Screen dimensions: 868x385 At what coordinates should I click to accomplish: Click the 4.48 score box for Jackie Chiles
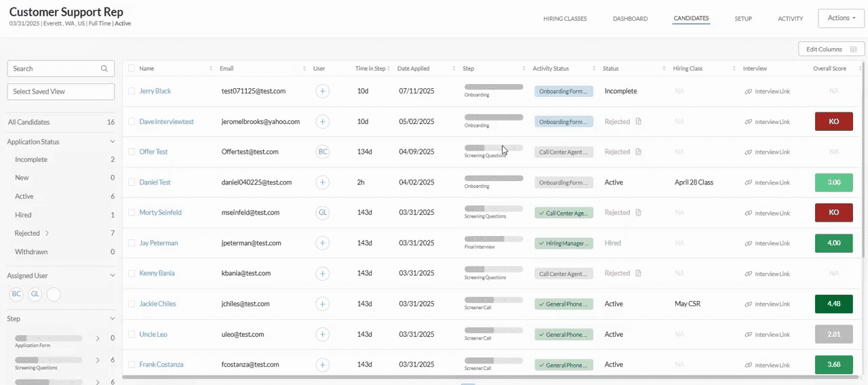834,304
